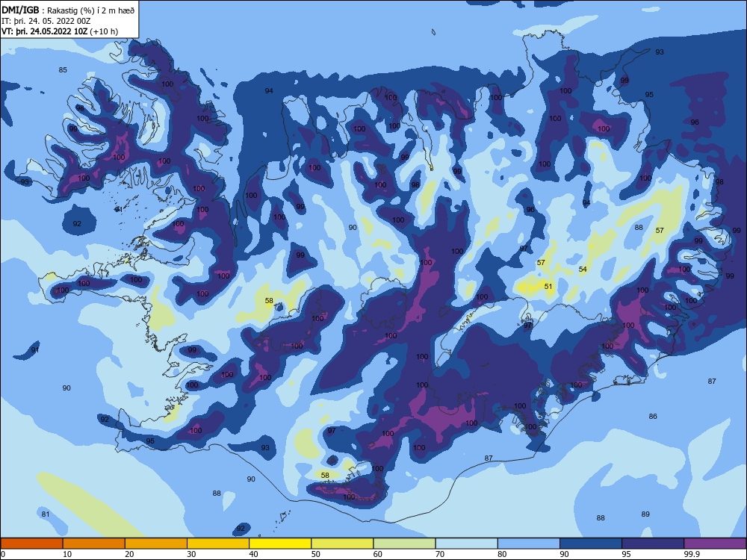
Task: Click the legend tick label 10
Action: 67,554
